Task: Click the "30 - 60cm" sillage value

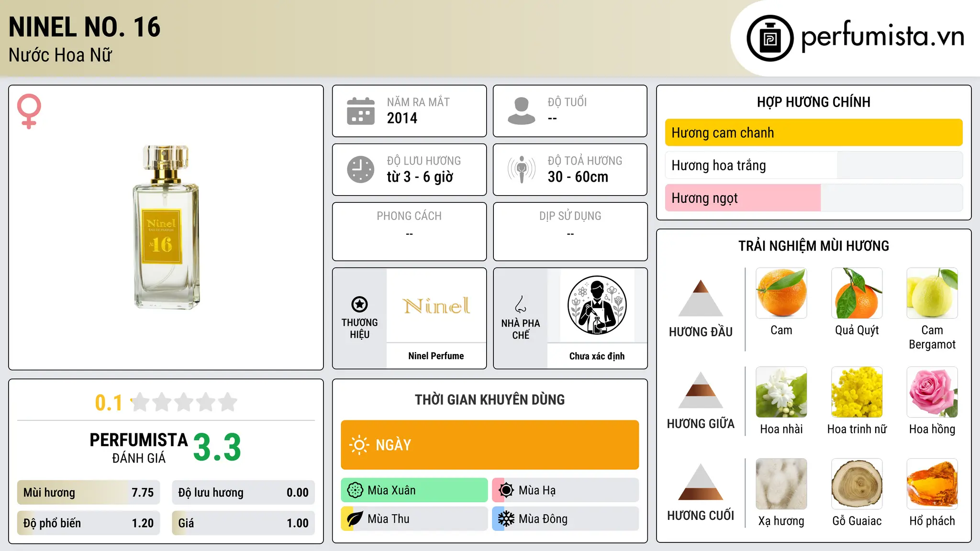Action: (578, 177)
